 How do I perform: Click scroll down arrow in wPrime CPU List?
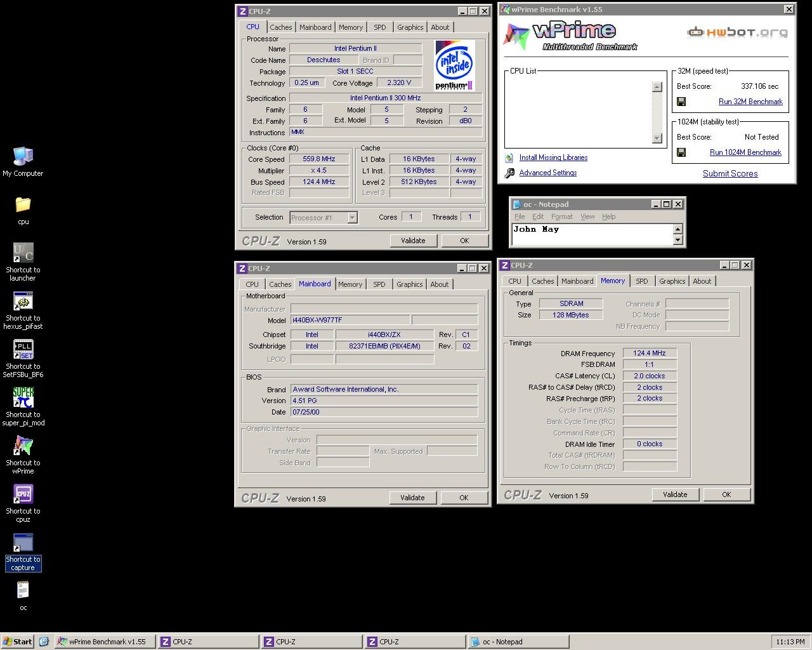(x=657, y=138)
